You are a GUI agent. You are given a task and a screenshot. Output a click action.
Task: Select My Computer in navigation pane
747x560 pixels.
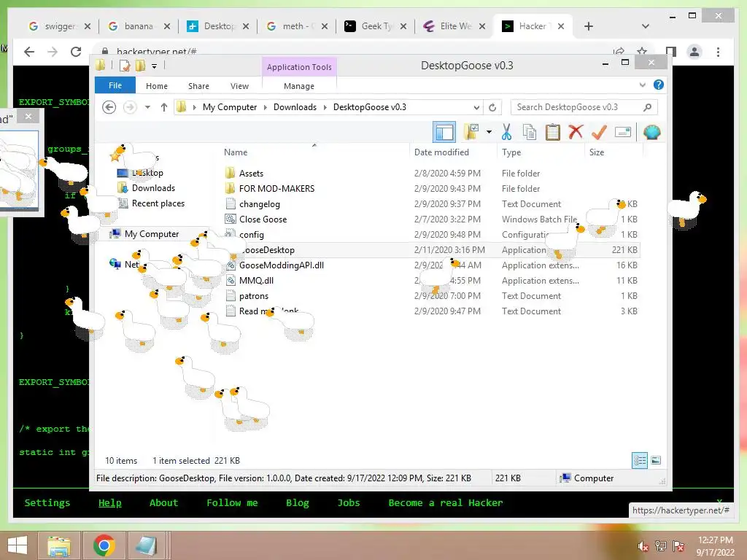click(x=152, y=234)
